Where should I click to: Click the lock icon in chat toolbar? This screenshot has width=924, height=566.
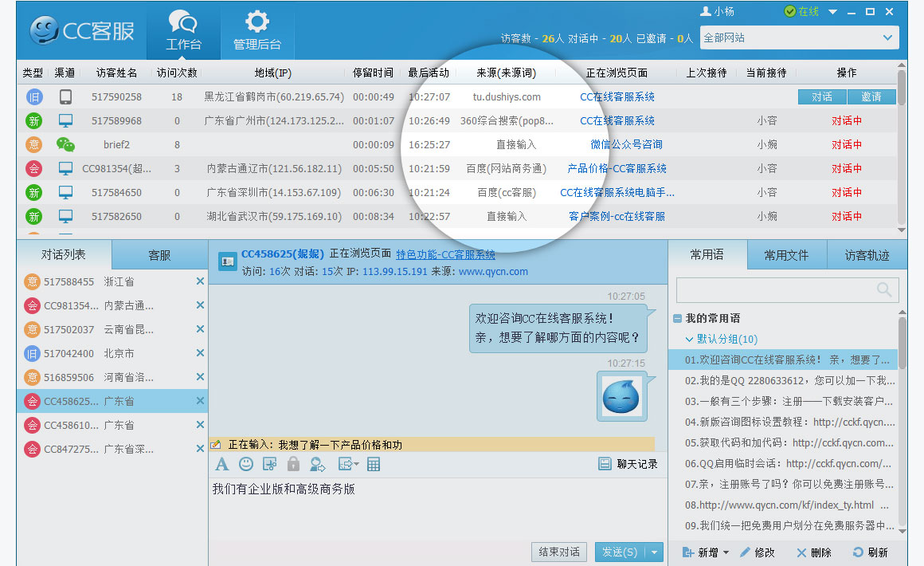tap(293, 464)
